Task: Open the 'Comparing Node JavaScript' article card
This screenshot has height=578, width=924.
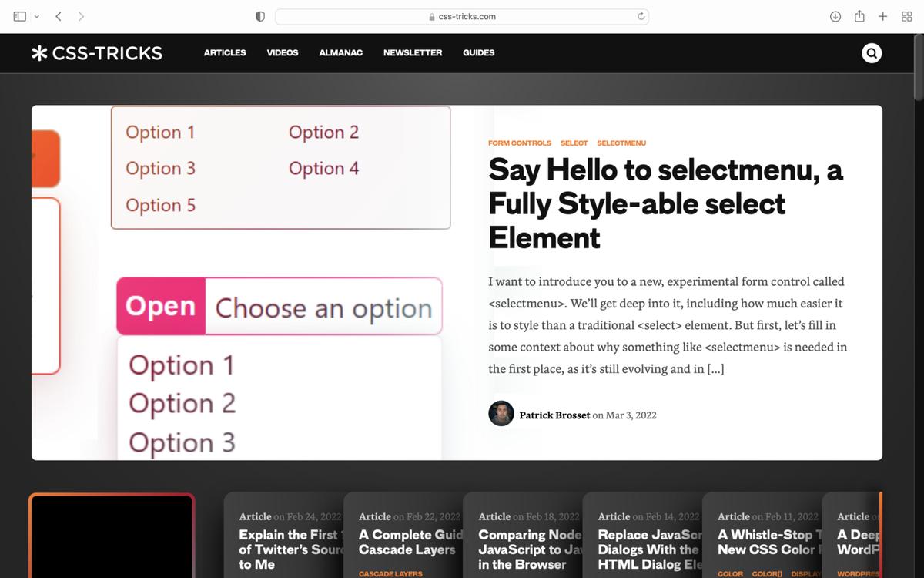Action: 523,536
